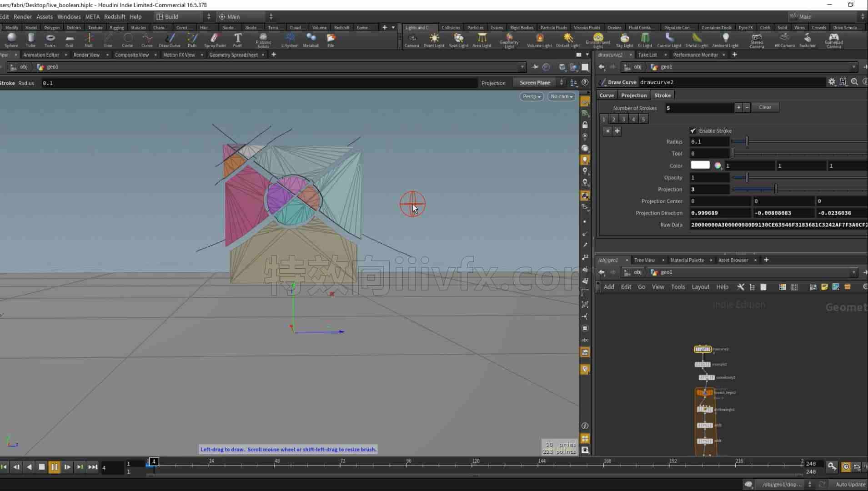Add a Distant Light from shelf
Screen dimensions: 868x491
[568, 40]
